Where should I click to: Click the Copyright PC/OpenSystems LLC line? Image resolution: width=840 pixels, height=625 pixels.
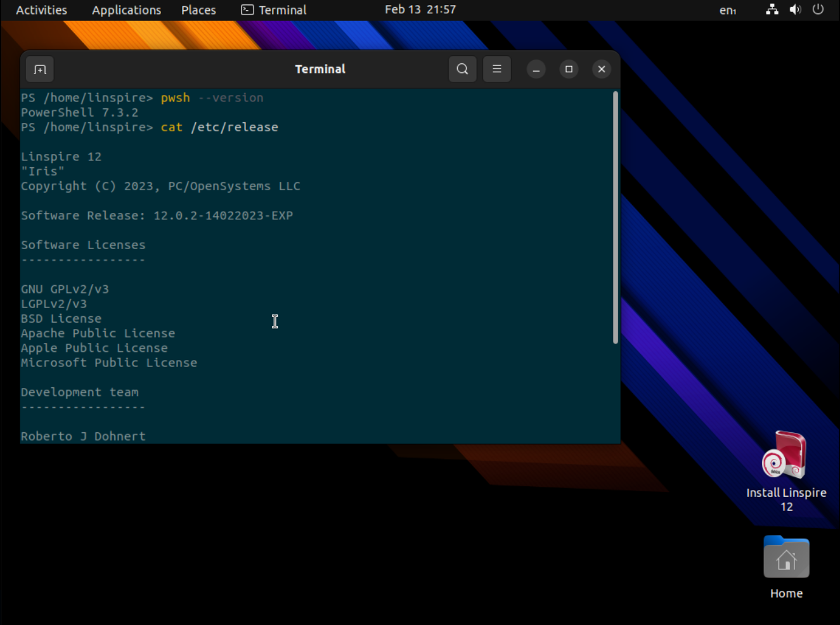(x=161, y=186)
